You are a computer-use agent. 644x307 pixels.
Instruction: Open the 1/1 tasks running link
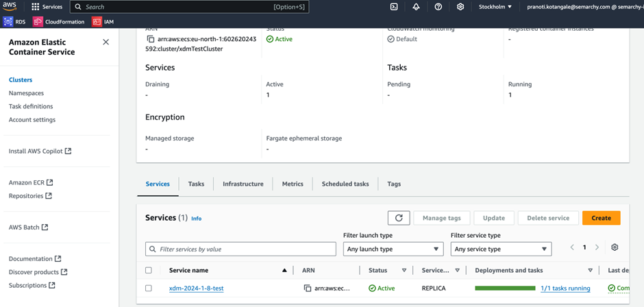click(565, 288)
